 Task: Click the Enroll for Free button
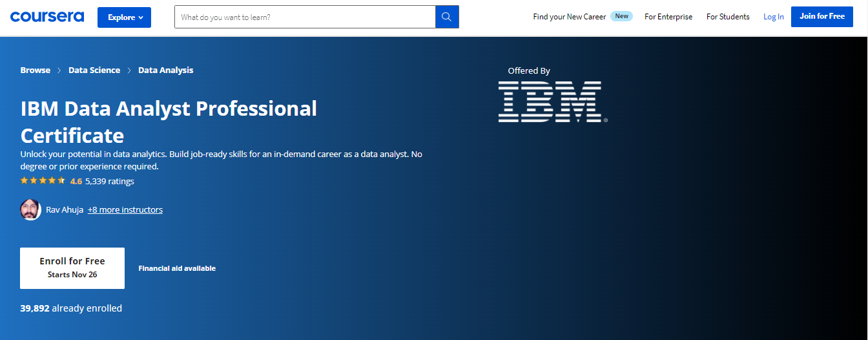(x=72, y=268)
